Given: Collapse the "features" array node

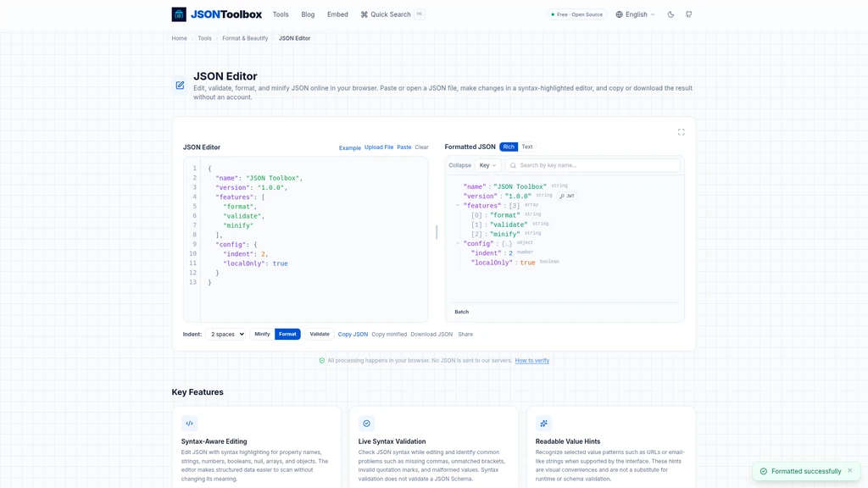Looking at the screenshot, I should (458, 205).
